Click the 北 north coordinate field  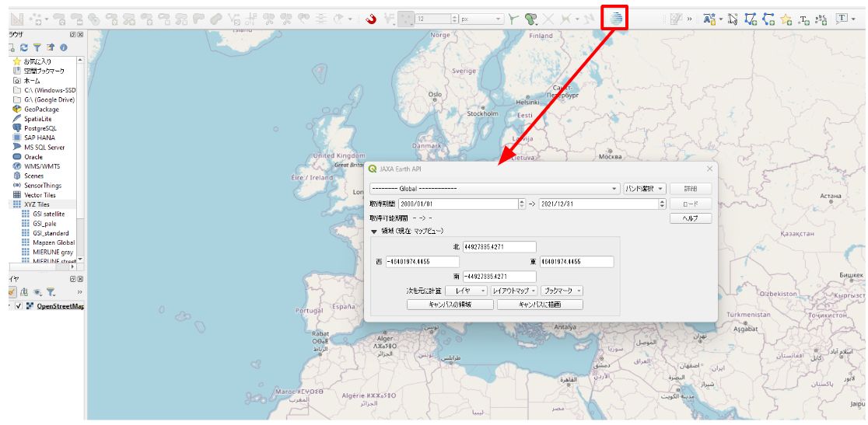coord(499,247)
